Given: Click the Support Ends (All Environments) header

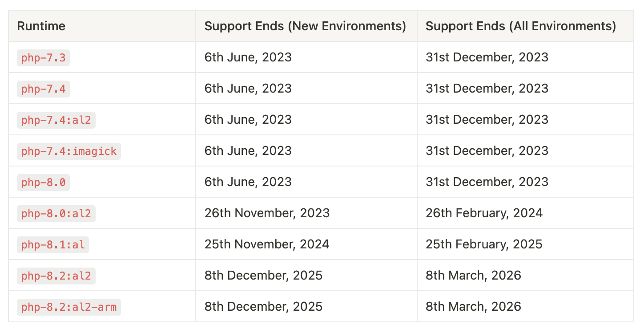Looking at the screenshot, I should (520, 26).
